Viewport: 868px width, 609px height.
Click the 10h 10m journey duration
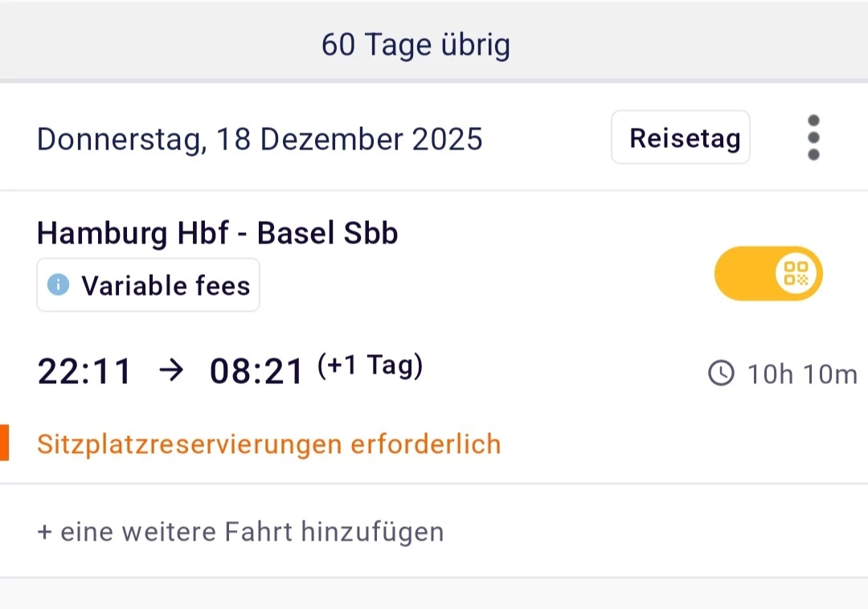(802, 374)
